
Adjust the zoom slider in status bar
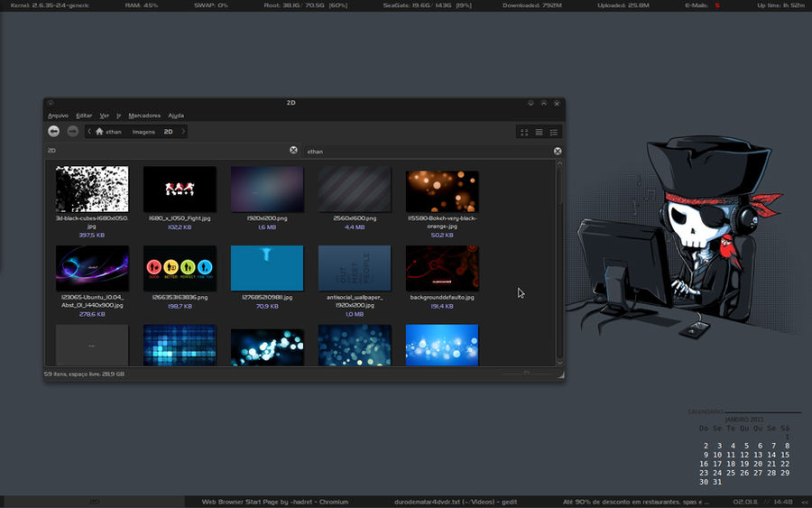(527, 373)
